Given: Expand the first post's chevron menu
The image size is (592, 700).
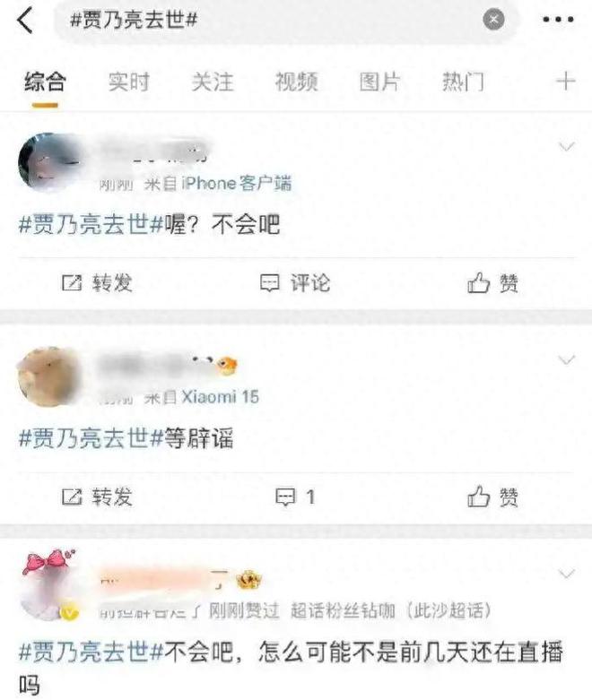Looking at the screenshot, I should (x=567, y=146).
